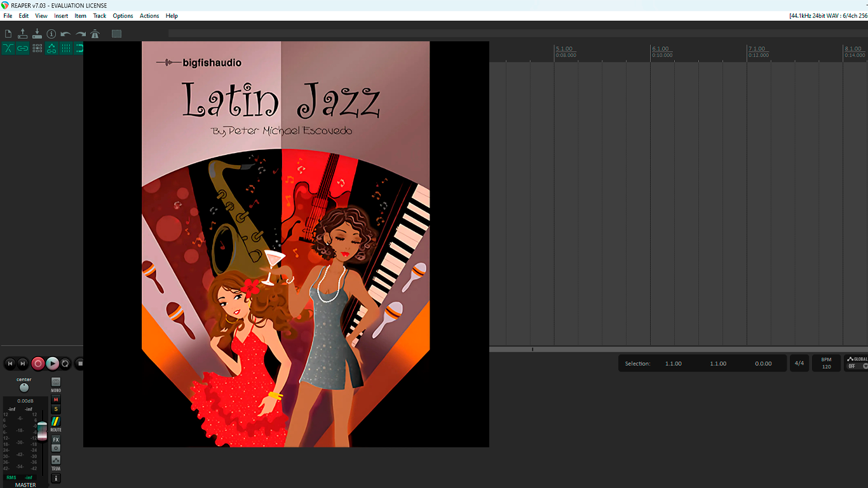Click the Latin Jazz cover image
868x488 pixels.
(286, 244)
